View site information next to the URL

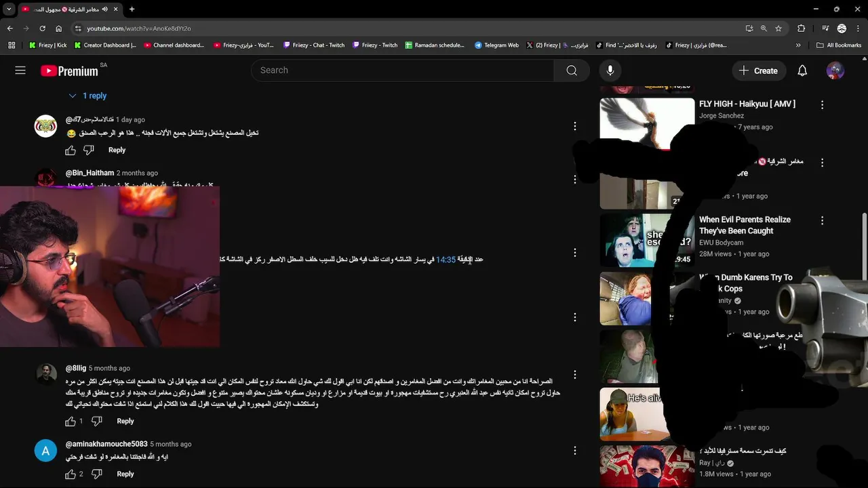coord(78,28)
